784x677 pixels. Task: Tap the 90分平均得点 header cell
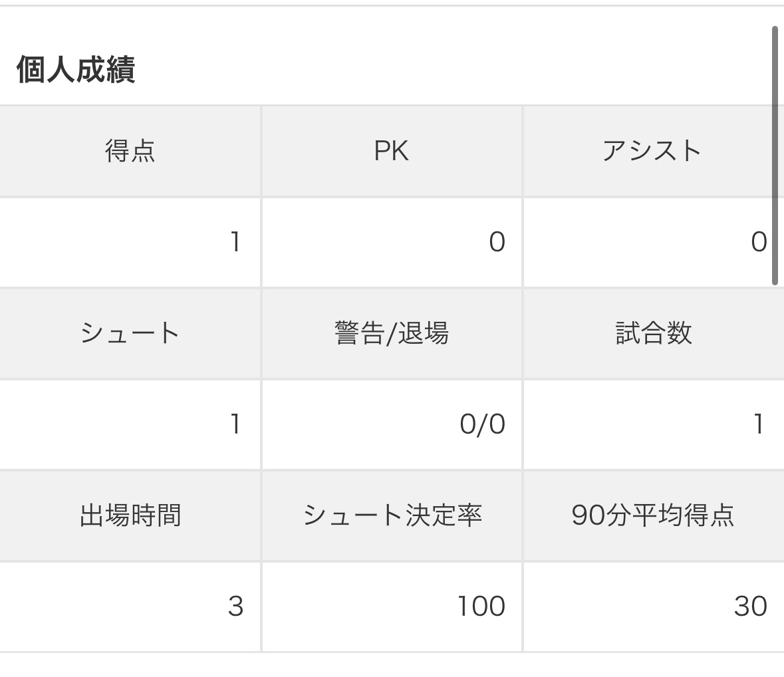click(653, 515)
